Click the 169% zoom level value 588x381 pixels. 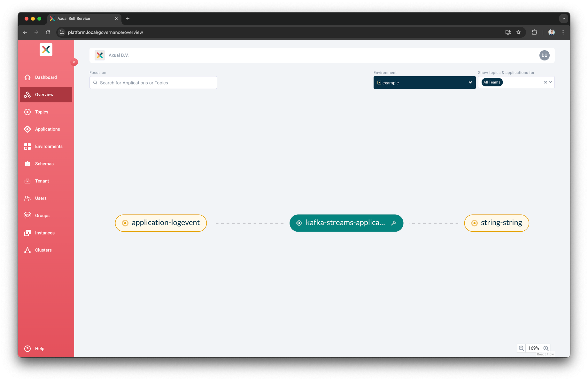534,348
